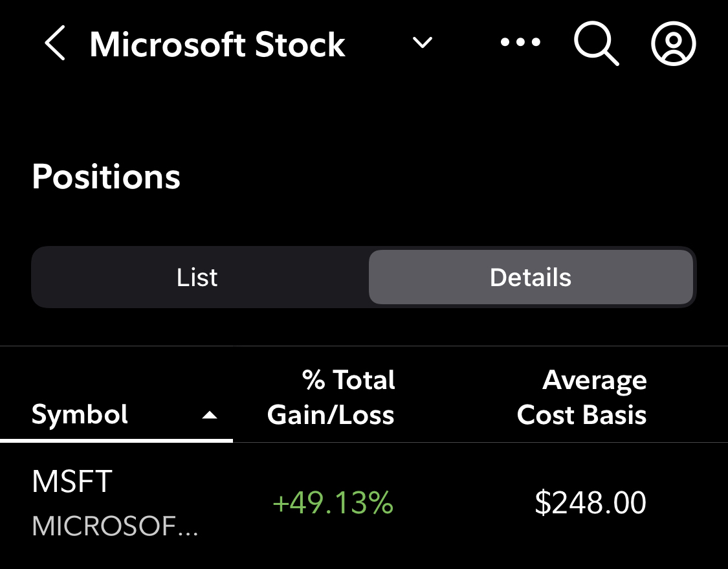Go back using the left arrow
The width and height of the screenshot is (728, 569).
(x=55, y=45)
